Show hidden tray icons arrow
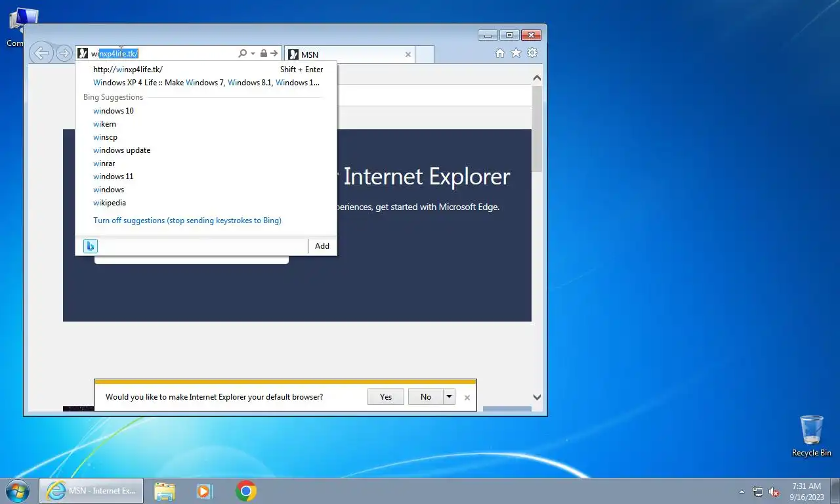Image resolution: width=840 pixels, height=504 pixels. 742,492
